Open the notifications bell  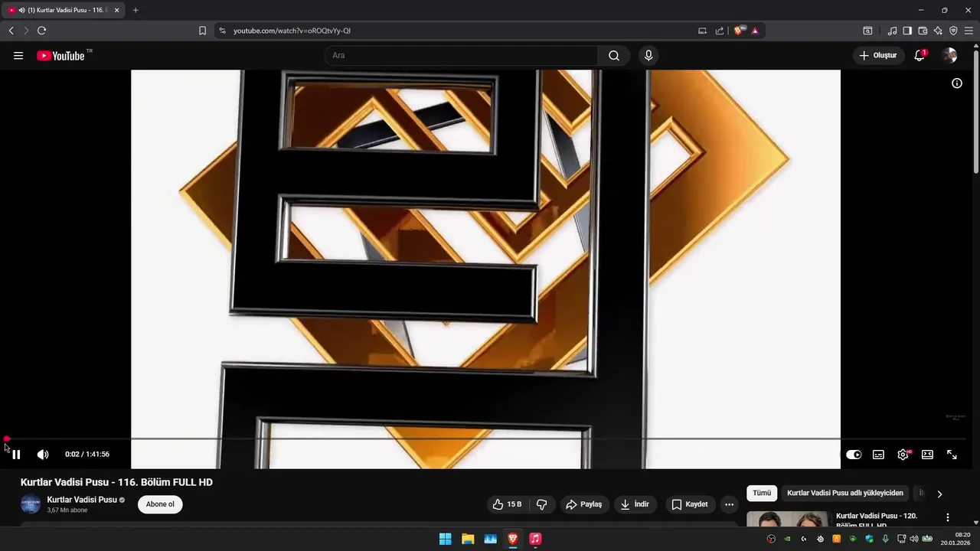click(920, 56)
